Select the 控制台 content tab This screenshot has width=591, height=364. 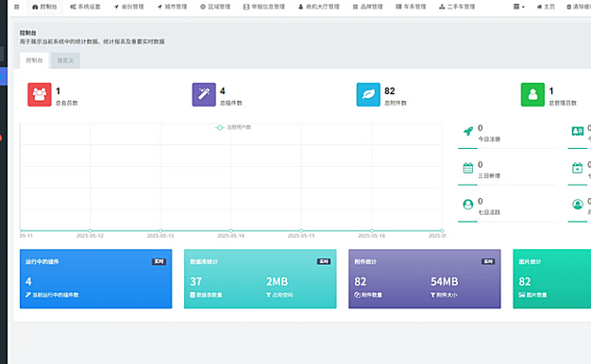pyautogui.click(x=34, y=60)
